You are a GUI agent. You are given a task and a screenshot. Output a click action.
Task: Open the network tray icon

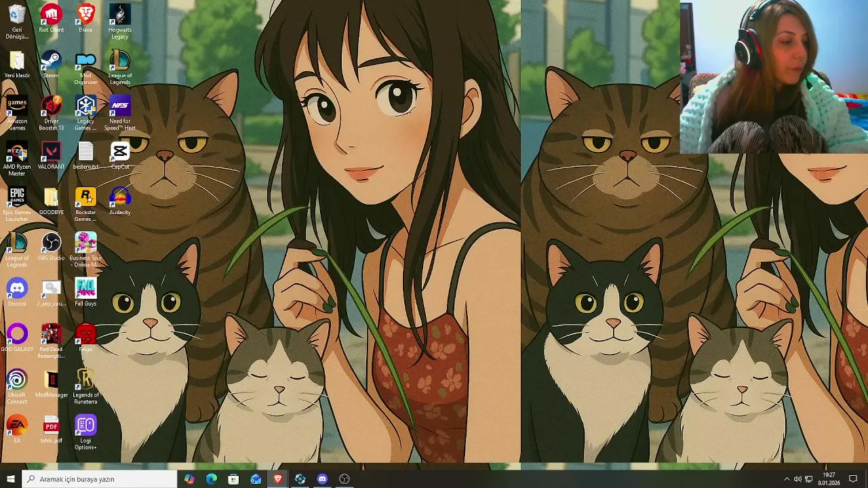(808, 479)
